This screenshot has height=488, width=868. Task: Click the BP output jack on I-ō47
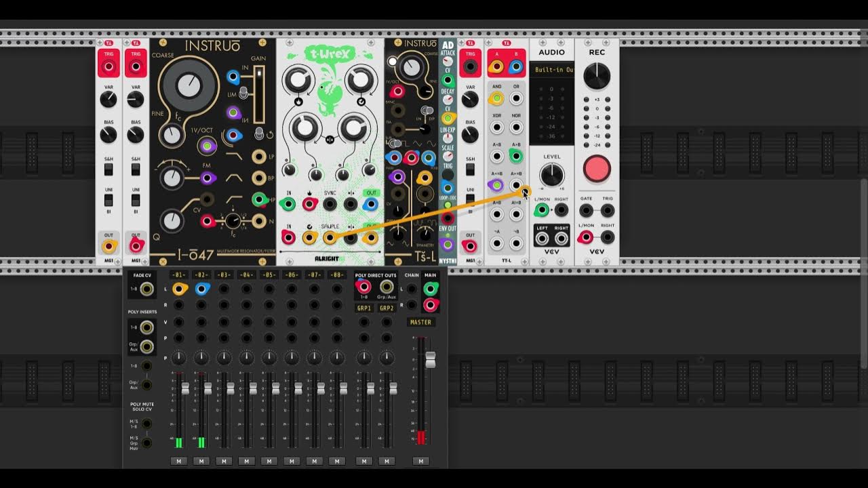coord(258,178)
